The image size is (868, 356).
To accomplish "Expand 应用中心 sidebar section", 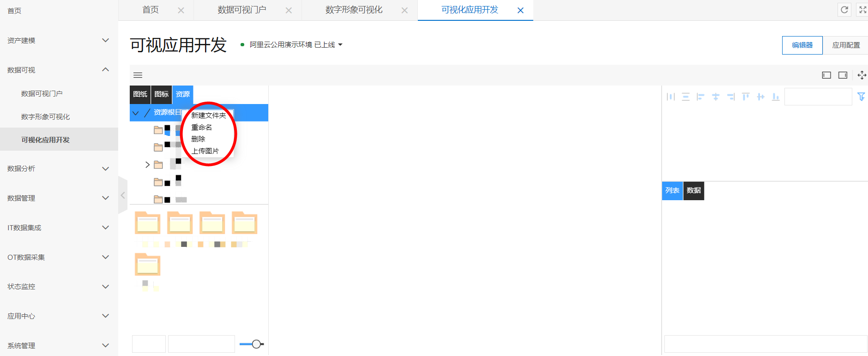I will [105, 316].
